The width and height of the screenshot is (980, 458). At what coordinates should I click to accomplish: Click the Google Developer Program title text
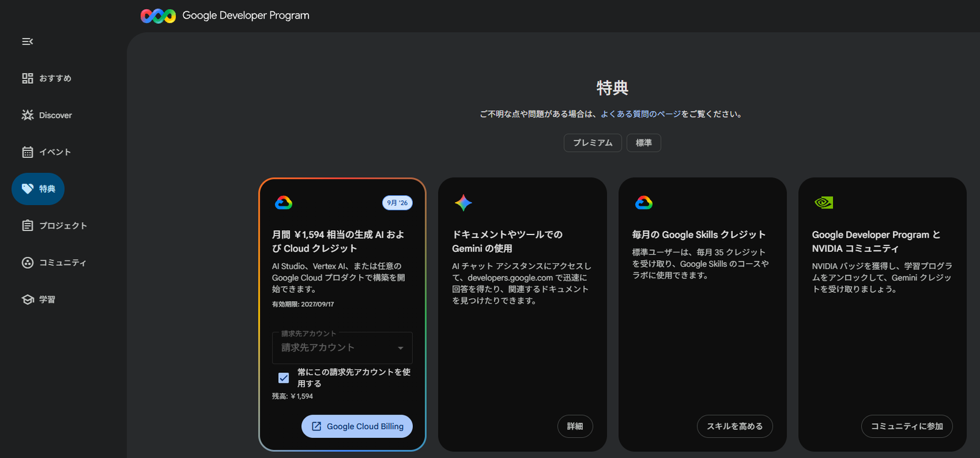pyautogui.click(x=246, y=15)
